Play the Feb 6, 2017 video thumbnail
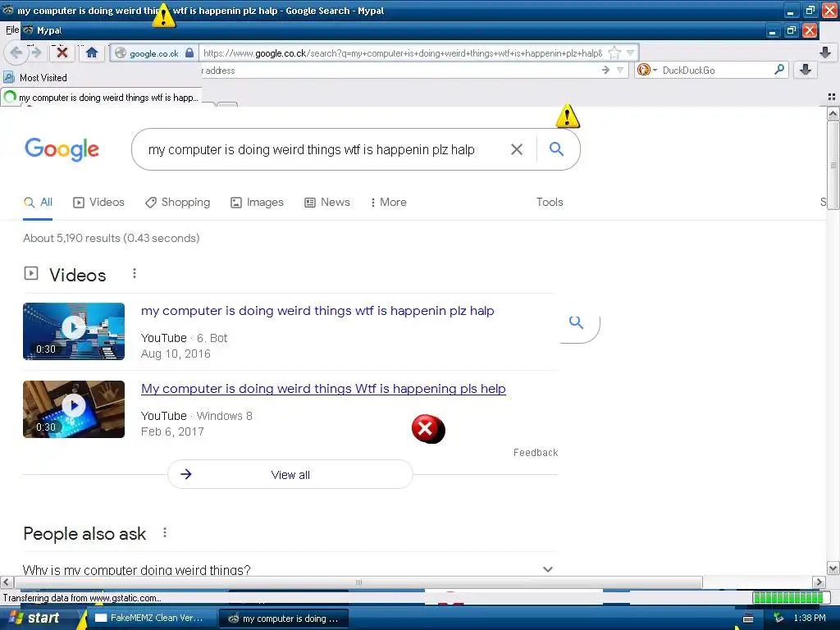This screenshot has height=630, width=840. click(x=74, y=409)
